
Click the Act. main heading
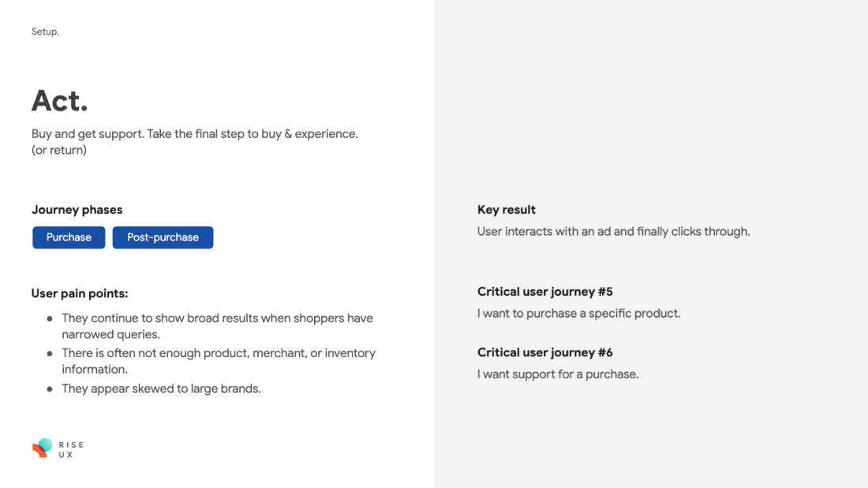(60, 101)
